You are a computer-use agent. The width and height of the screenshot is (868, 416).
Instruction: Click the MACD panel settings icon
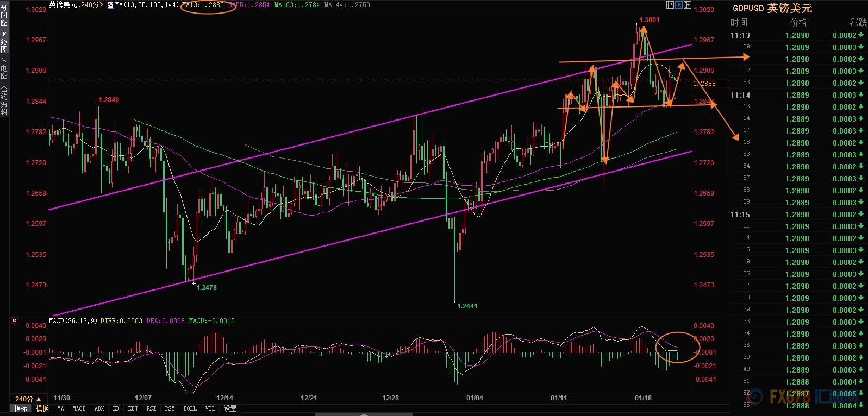click(15, 321)
